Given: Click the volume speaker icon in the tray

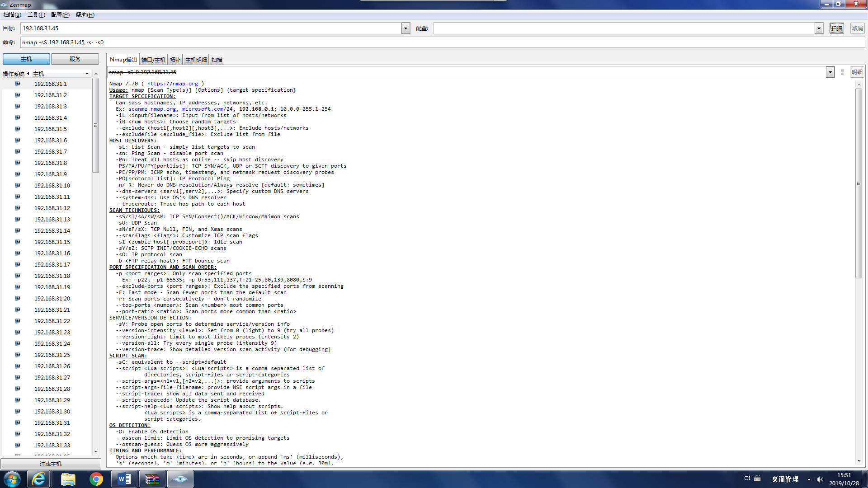Looking at the screenshot, I should point(820,479).
